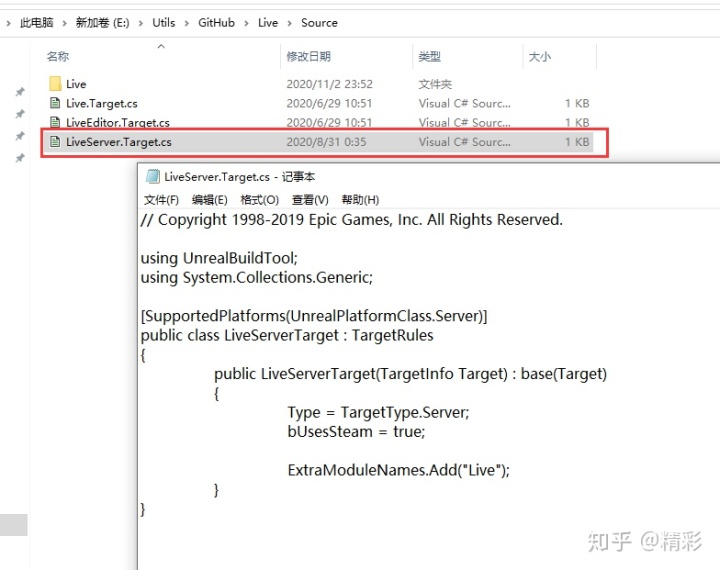This screenshot has width=720, height=570.
Task: Sort files by 类型 column
Action: [x=429, y=56]
